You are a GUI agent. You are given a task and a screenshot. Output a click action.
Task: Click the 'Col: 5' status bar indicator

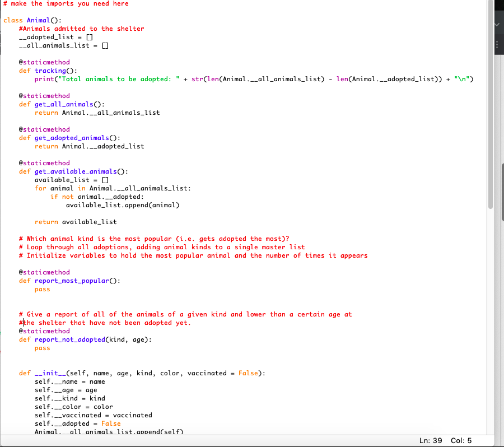(461, 441)
